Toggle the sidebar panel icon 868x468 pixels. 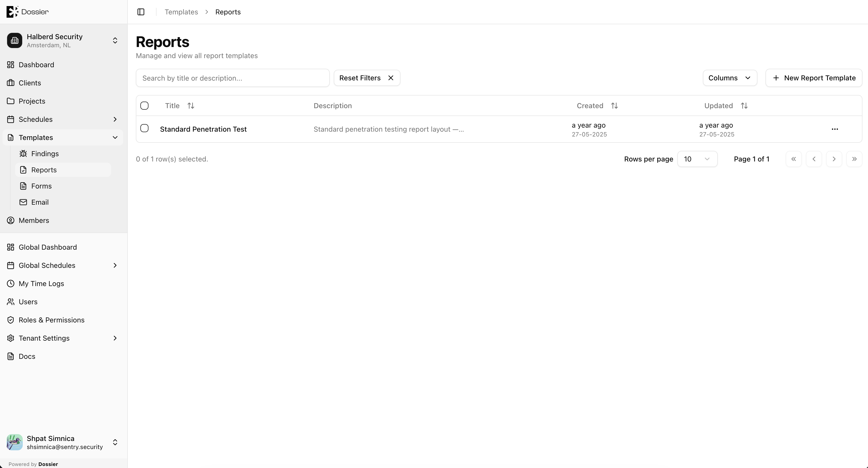(x=141, y=12)
